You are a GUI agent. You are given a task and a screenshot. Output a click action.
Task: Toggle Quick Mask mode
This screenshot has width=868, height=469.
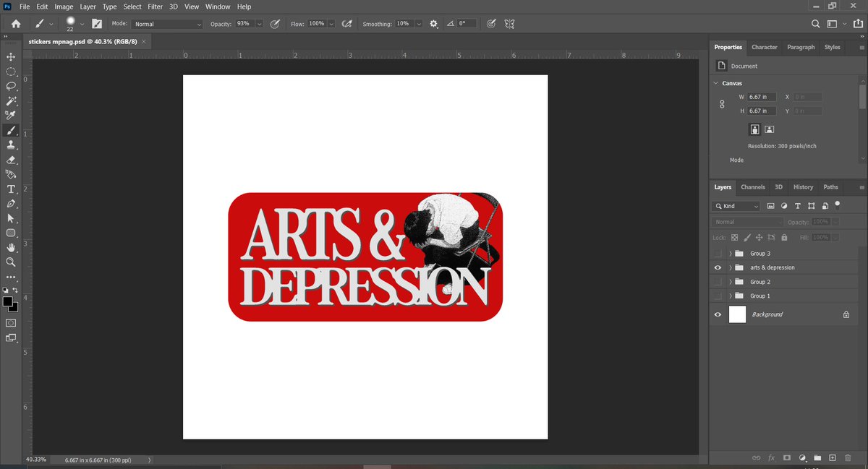pos(11,322)
